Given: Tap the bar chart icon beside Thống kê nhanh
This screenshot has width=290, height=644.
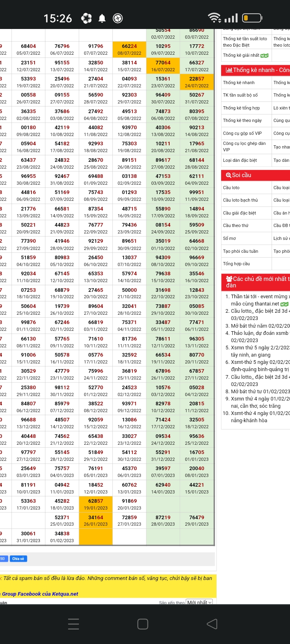Looking at the screenshot, I should [229, 70].
